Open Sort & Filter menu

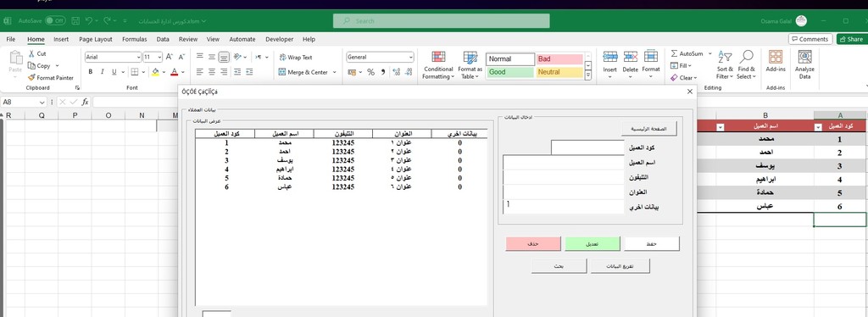coord(726,65)
